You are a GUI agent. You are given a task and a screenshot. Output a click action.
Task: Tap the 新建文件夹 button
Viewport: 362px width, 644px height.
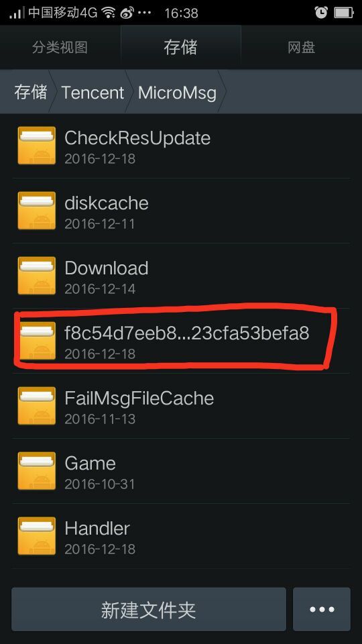149,609
